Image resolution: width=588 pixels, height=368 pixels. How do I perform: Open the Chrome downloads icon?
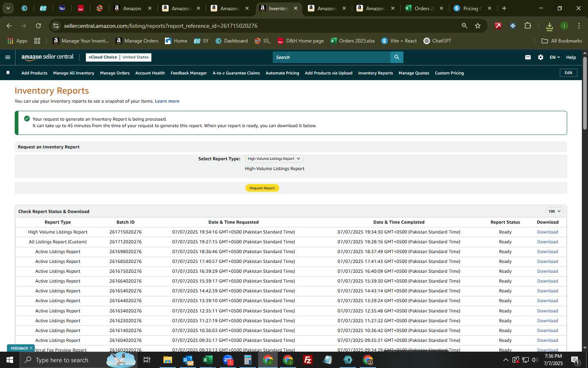[549, 26]
